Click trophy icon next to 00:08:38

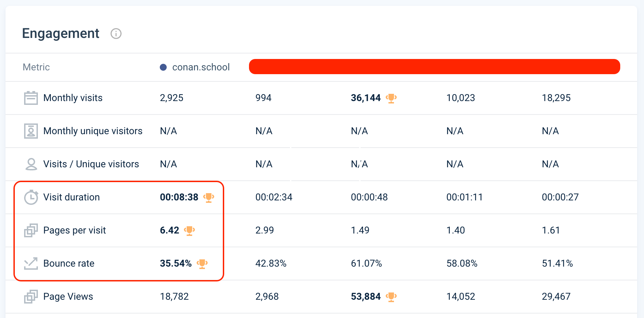[x=209, y=198]
